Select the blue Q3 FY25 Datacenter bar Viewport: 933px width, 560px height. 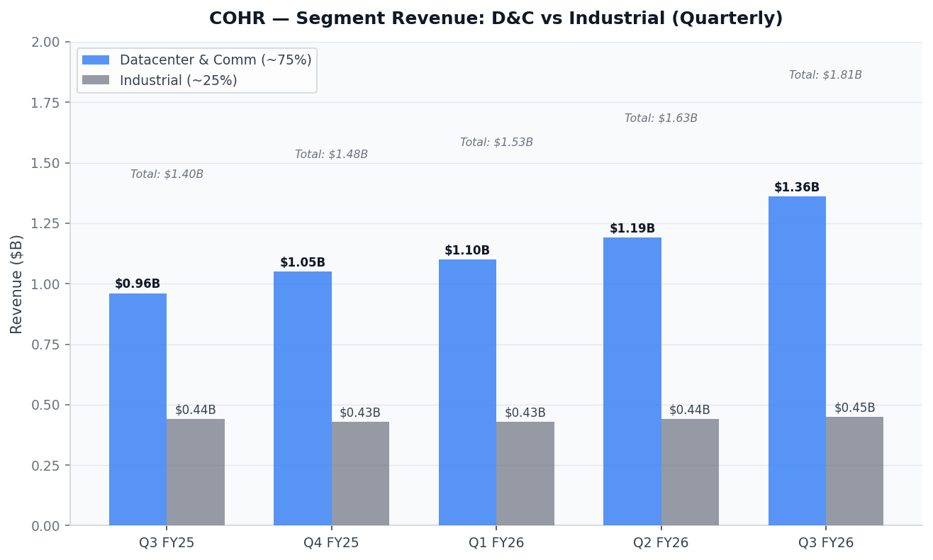pos(138,410)
